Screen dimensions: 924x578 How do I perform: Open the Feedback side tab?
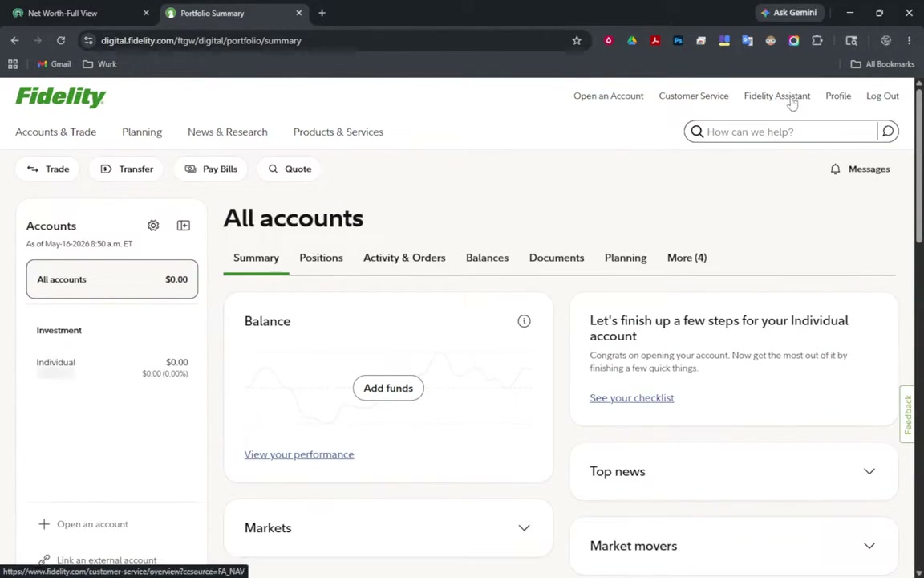(x=907, y=414)
